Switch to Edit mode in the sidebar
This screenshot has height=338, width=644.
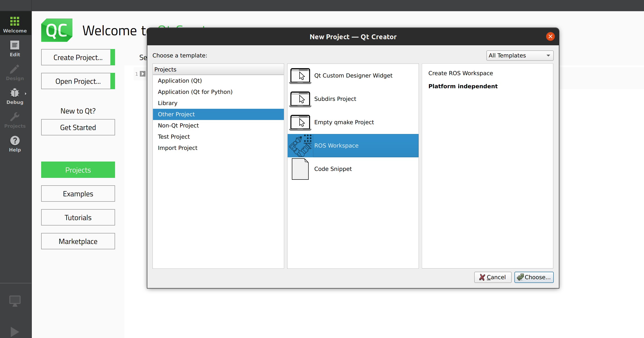pos(15,46)
